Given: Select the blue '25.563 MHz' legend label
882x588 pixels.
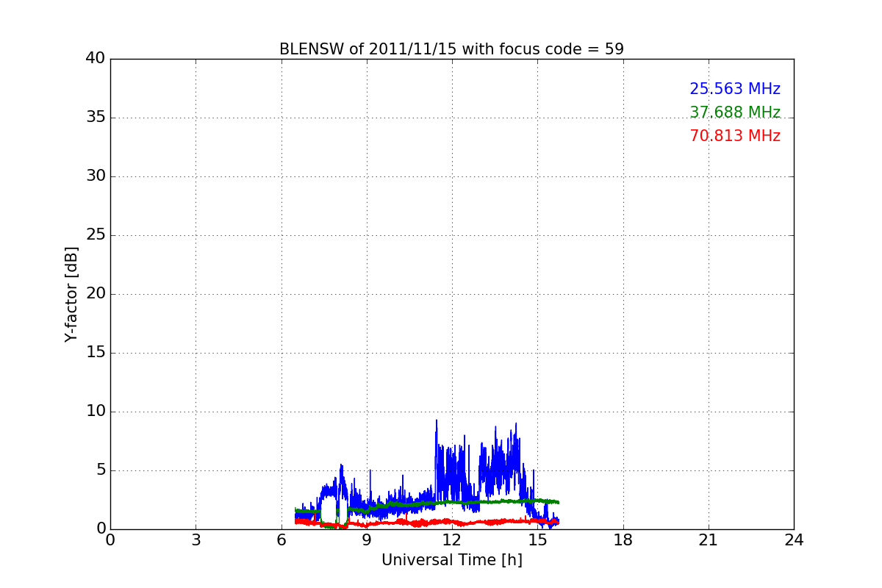Looking at the screenshot, I should (735, 89).
